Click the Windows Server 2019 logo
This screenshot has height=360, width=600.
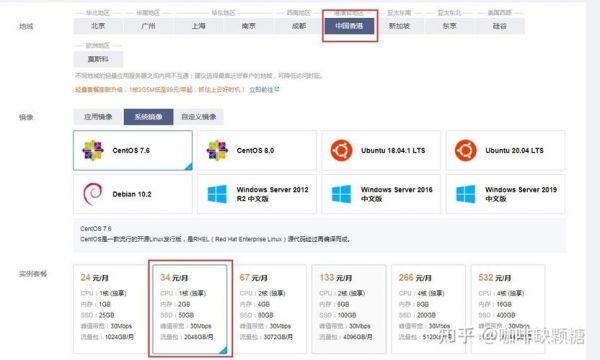click(466, 194)
